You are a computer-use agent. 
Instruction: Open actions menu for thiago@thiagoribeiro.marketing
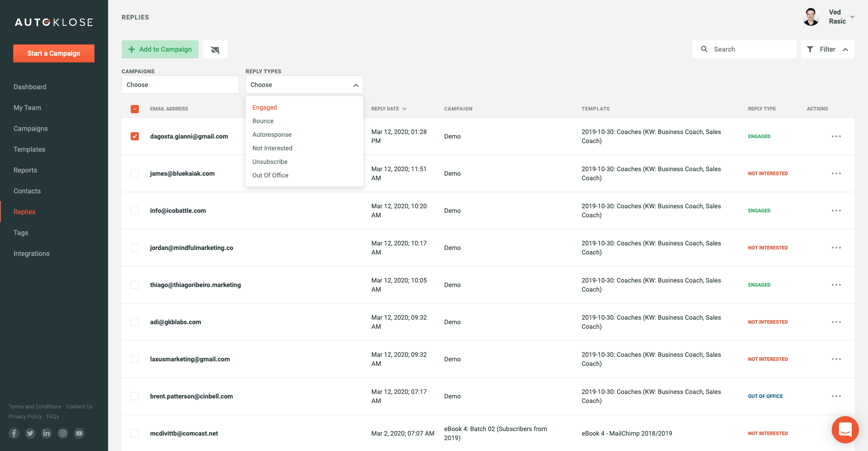pos(836,285)
